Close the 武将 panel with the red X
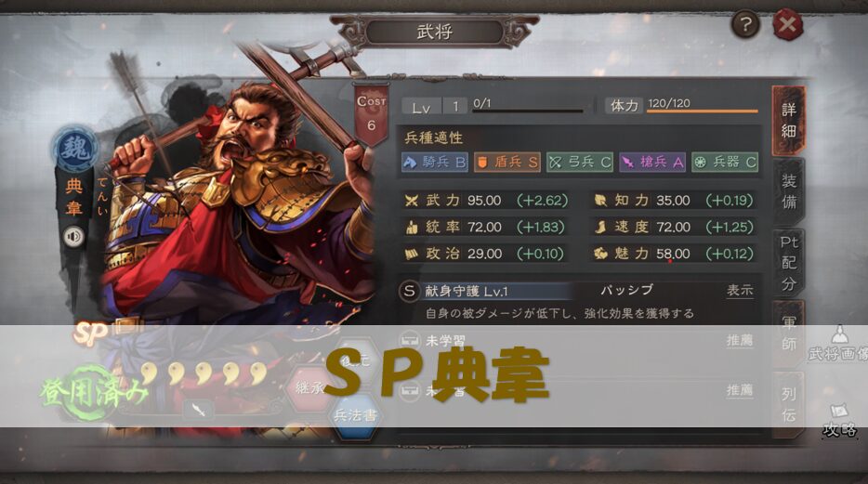868x484 pixels. click(x=787, y=25)
